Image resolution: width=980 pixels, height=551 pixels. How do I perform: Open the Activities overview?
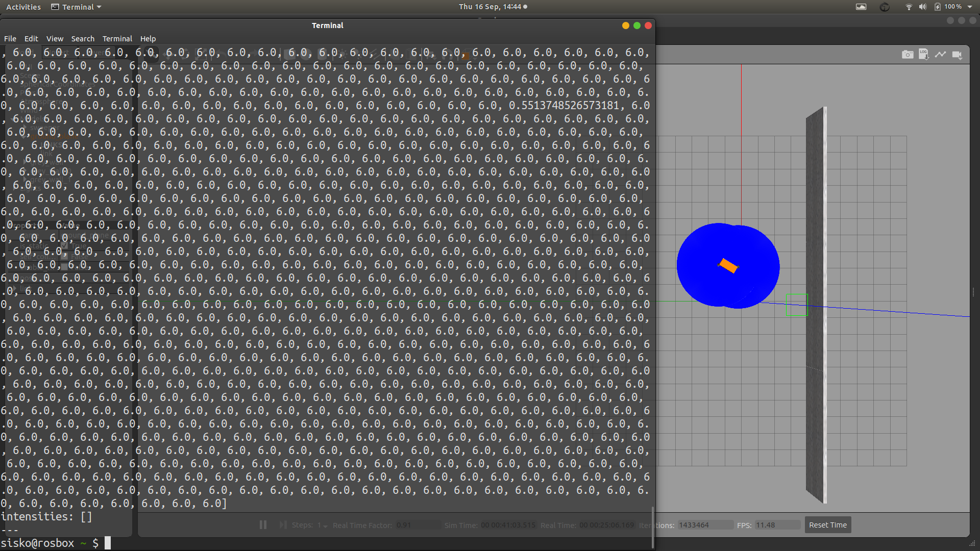23,7
